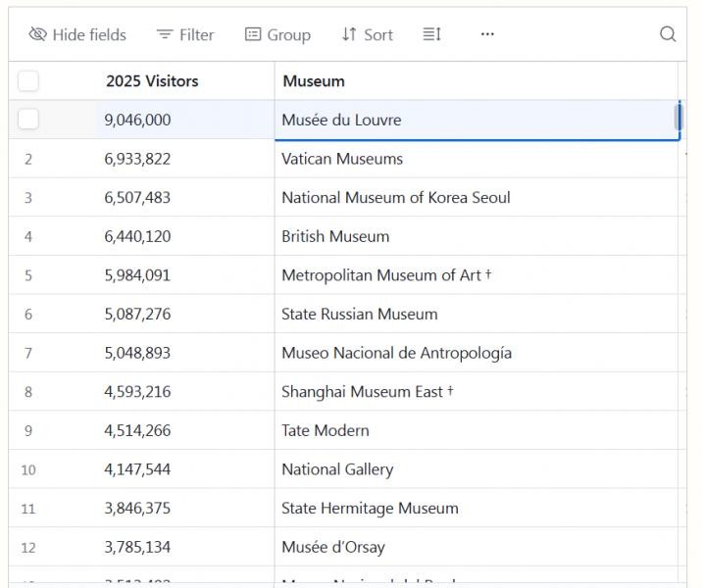This screenshot has height=588, width=702.
Task: Click the Hide fields eye icon
Action: tap(38, 34)
